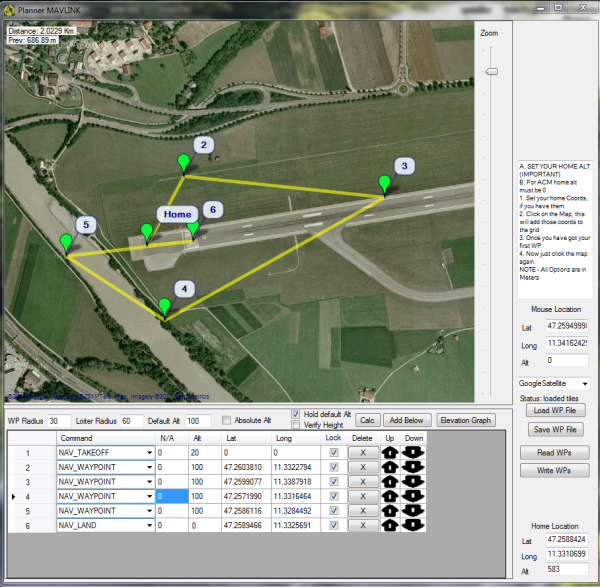Image resolution: width=600 pixels, height=587 pixels.
Task: Select green waypoint marker 6 on map
Action: 193,229
